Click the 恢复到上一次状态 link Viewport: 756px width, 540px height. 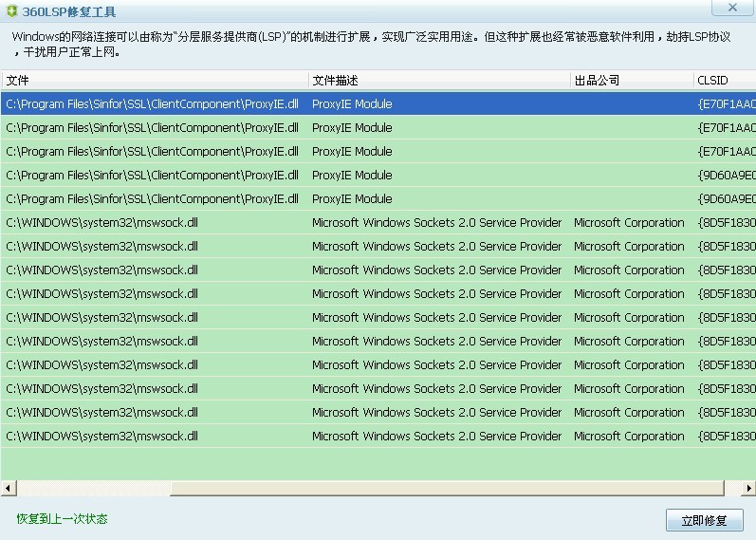(63, 519)
